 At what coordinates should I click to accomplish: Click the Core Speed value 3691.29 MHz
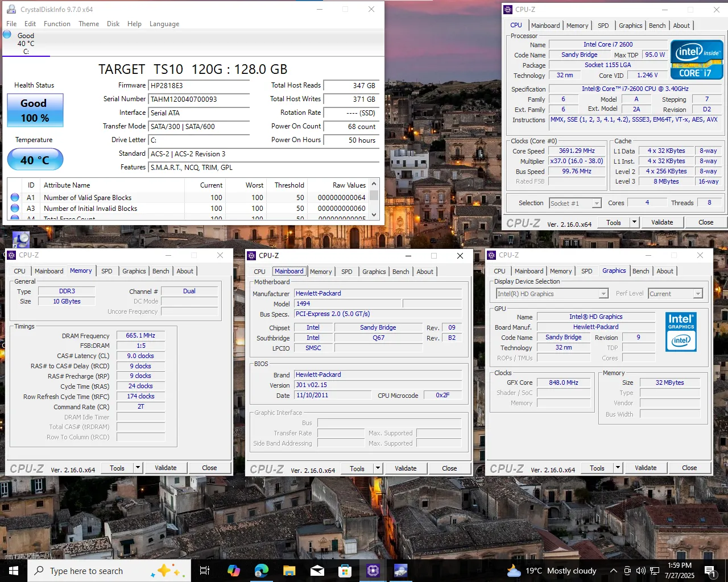pos(577,151)
